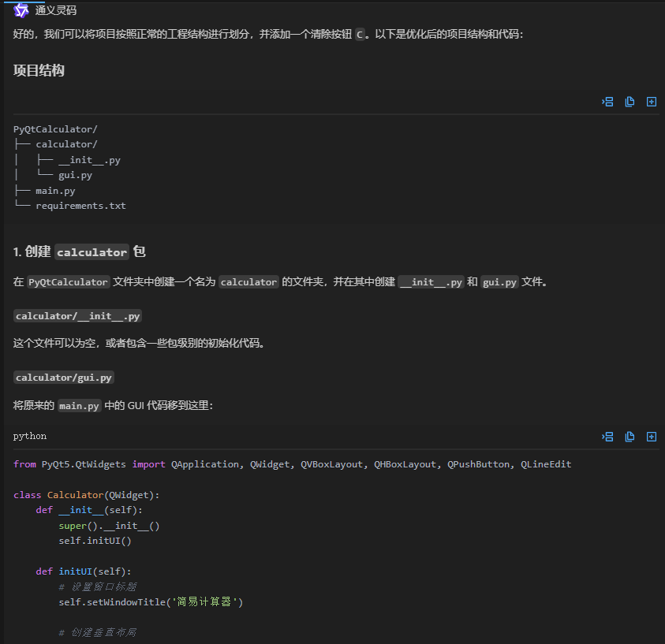
Task: Click gui.py in the project tree
Action: (x=75, y=175)
